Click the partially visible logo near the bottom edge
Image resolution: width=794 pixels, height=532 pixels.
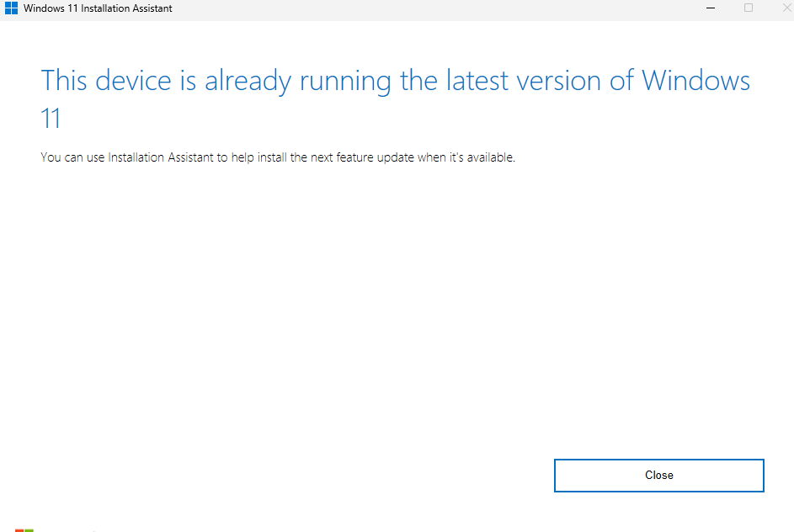tap(26, 529)
